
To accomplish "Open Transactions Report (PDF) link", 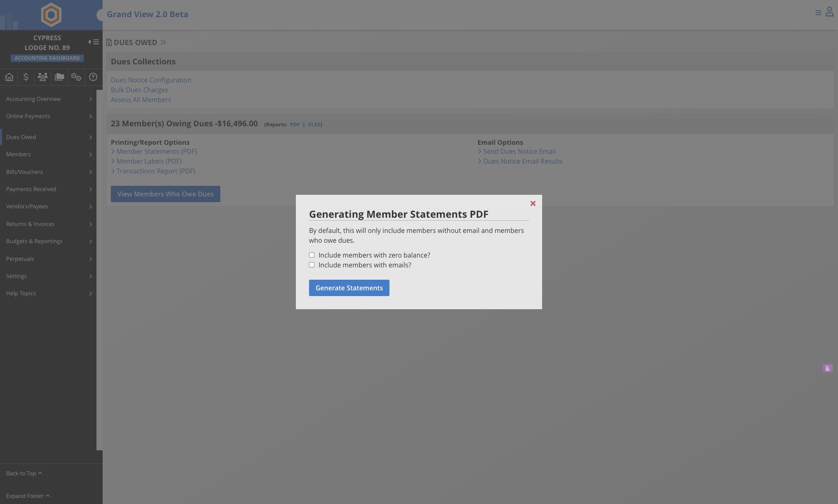I will click(x=156, y=171).
